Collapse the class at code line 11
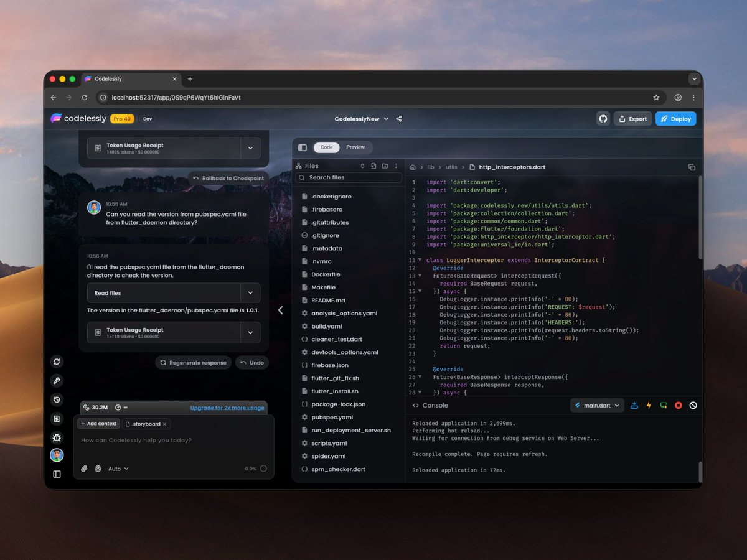The width and height of the screenshot is (747, 560). [420, 260]
